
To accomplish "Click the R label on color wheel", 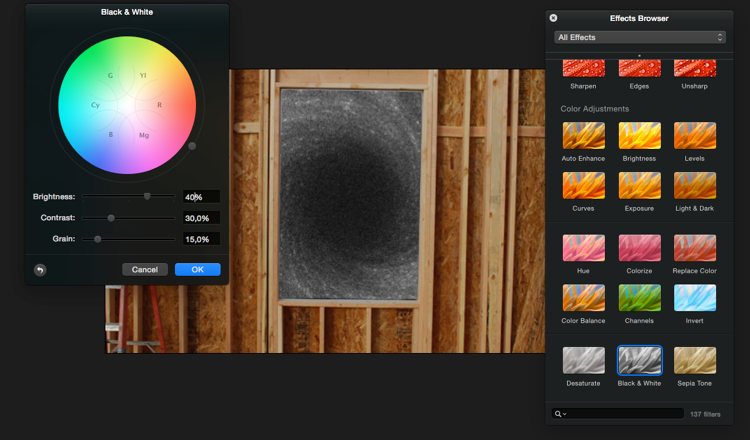I will coord(160,105).
